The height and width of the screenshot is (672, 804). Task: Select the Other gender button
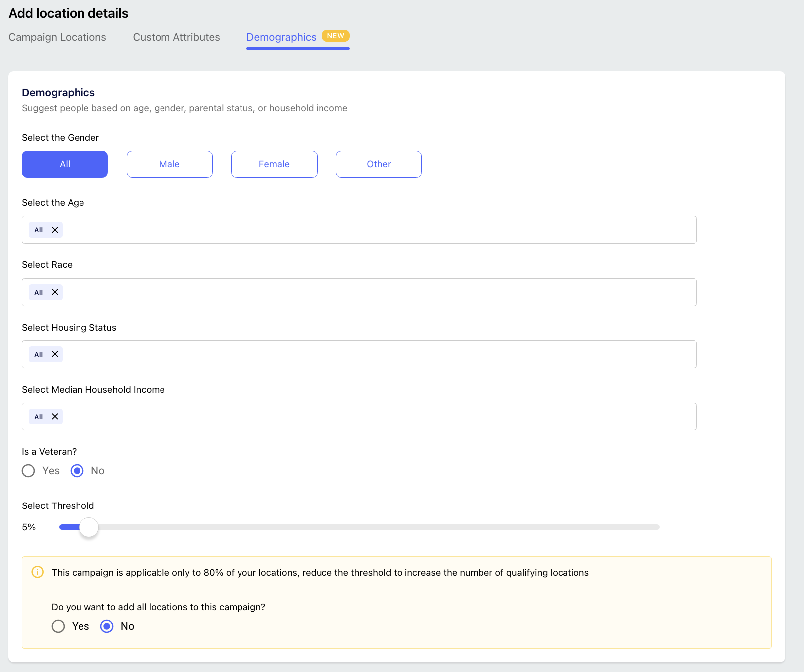click(x=379, y=164)
